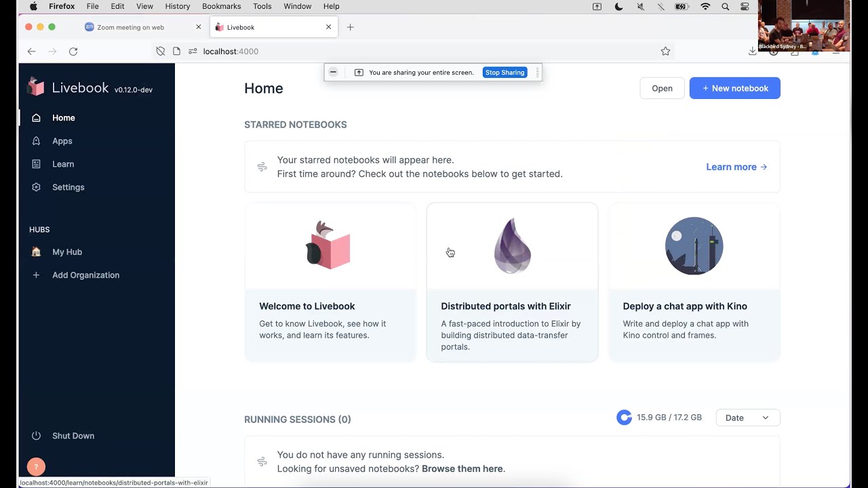Click the Apps label in sidebar

[x=62, y=141]
